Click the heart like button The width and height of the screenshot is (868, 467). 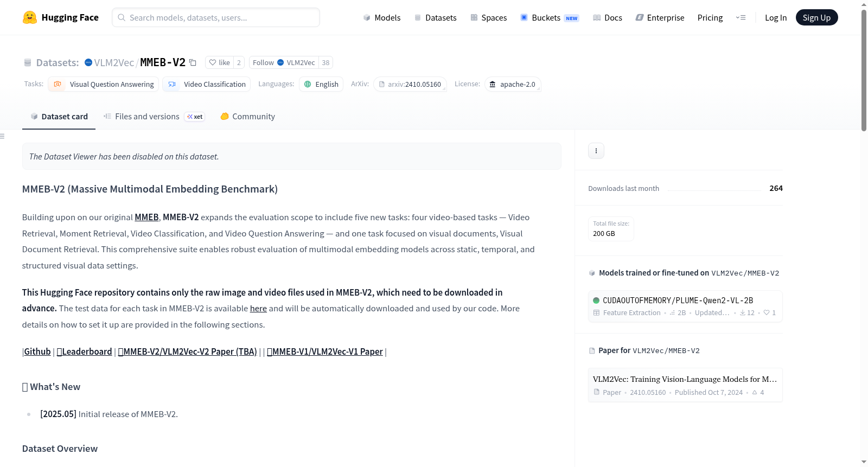click(x=220, y=62)
